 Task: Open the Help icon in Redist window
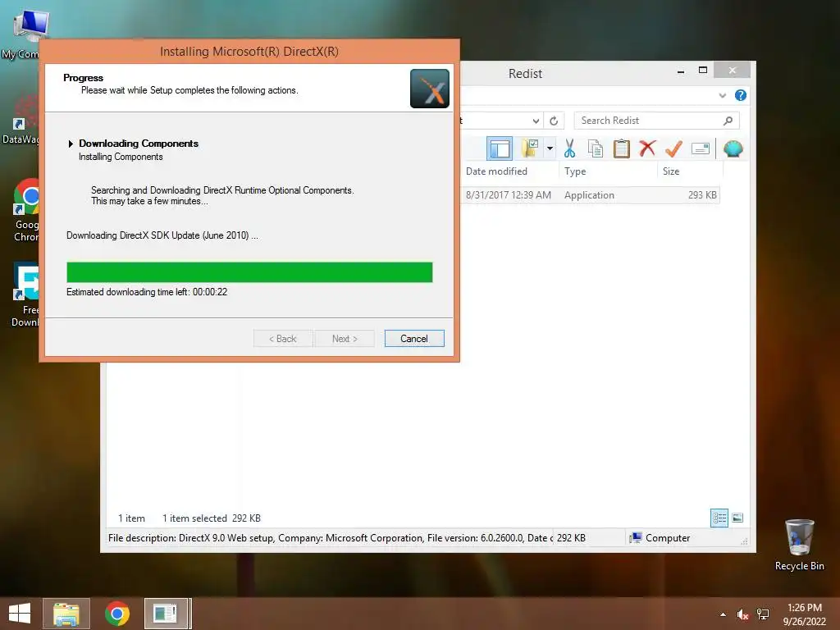click(x=741, y=95)
